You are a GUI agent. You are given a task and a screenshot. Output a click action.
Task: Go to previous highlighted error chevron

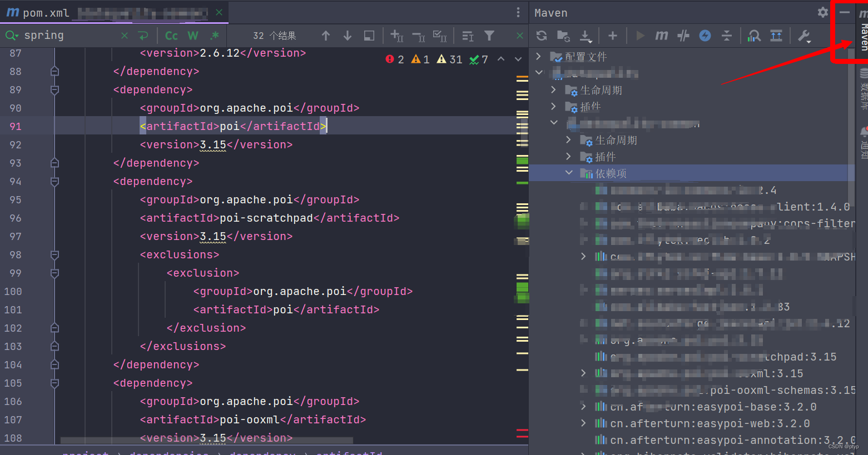[501, 59]
